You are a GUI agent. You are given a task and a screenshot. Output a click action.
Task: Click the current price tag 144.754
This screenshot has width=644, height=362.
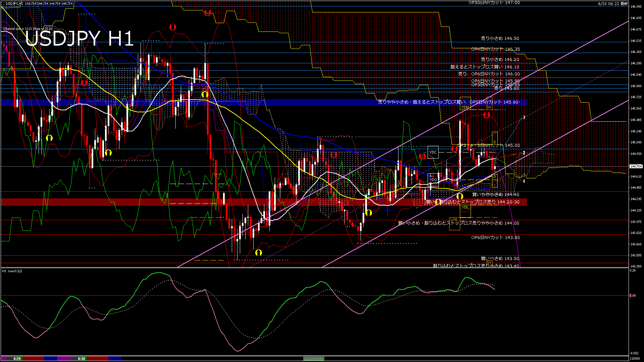click(636, 166)
